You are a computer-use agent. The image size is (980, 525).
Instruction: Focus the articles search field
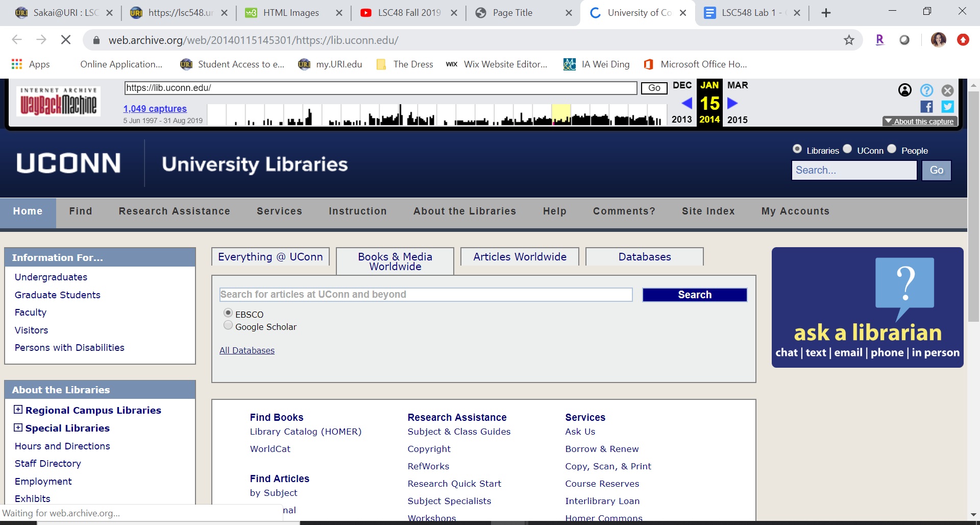(x=426, y=295)
